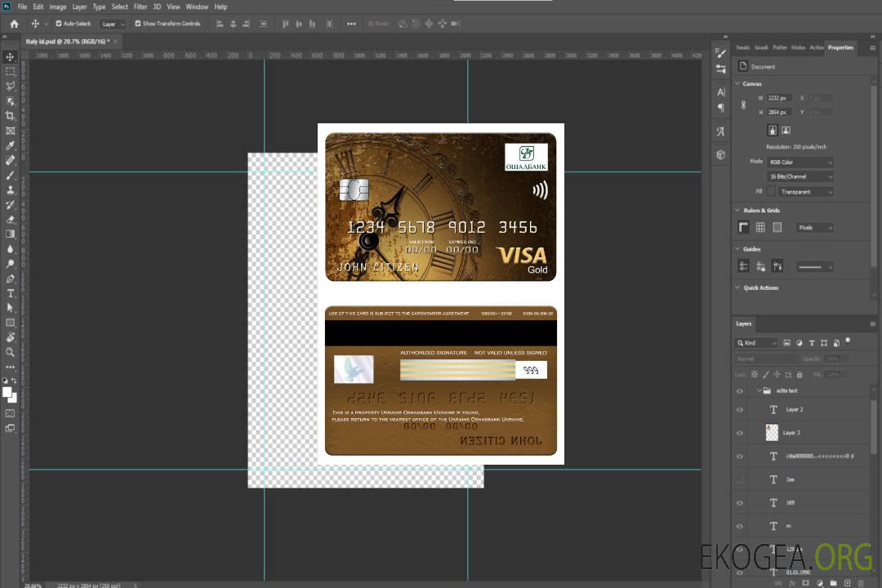Select the Gradient tool
Screen dimensions: 882x588
10,234
